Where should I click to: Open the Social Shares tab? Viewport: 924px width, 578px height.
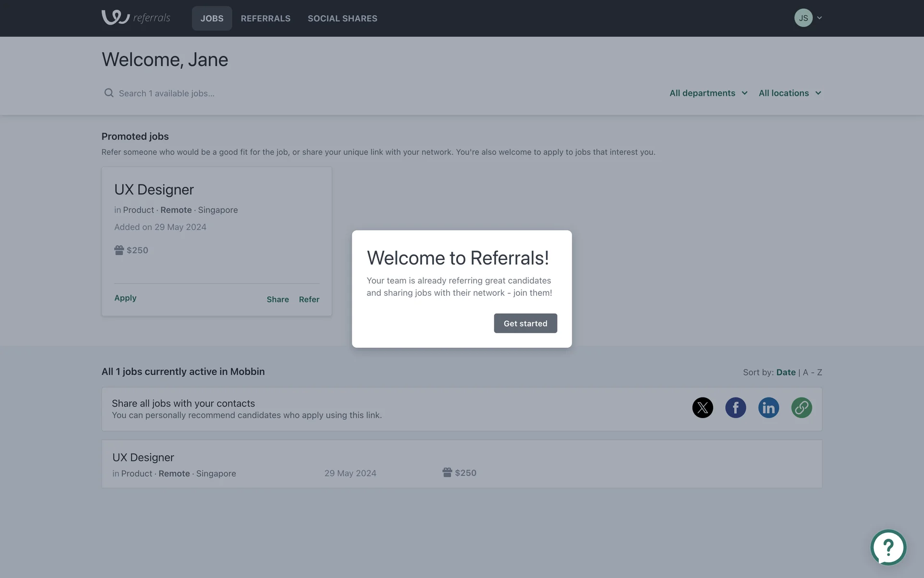(x=342, y=18)
